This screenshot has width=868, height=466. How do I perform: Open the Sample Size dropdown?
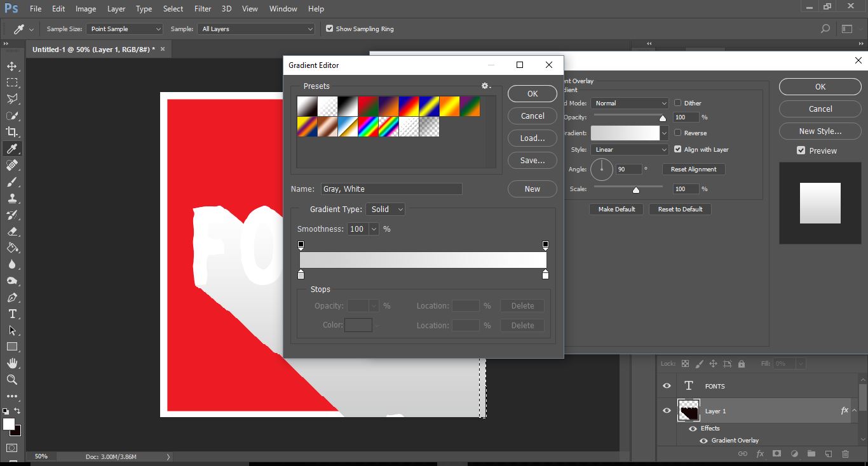click(125, 29)
